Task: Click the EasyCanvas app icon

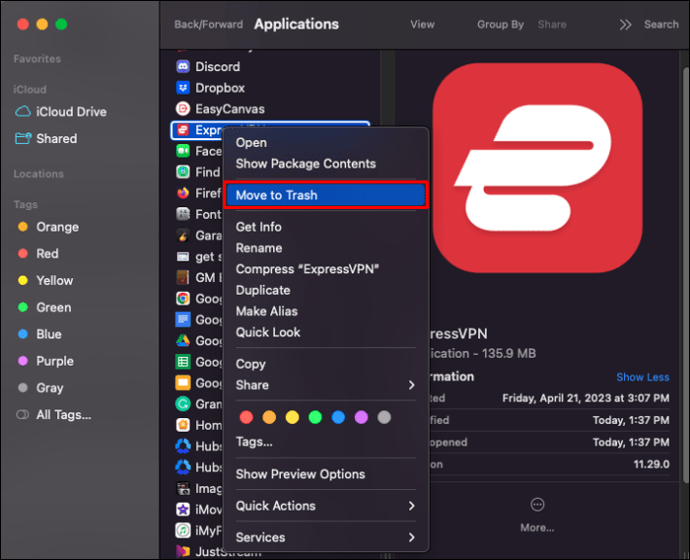Action: pyautogui.click(x=183, y=109)
